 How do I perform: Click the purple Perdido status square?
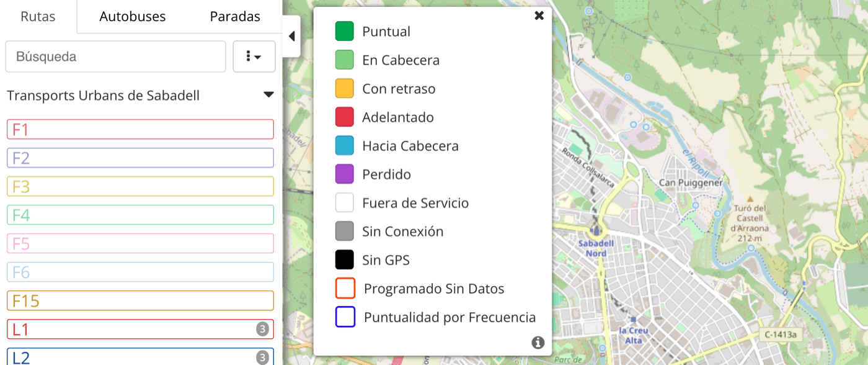point(345,174)
